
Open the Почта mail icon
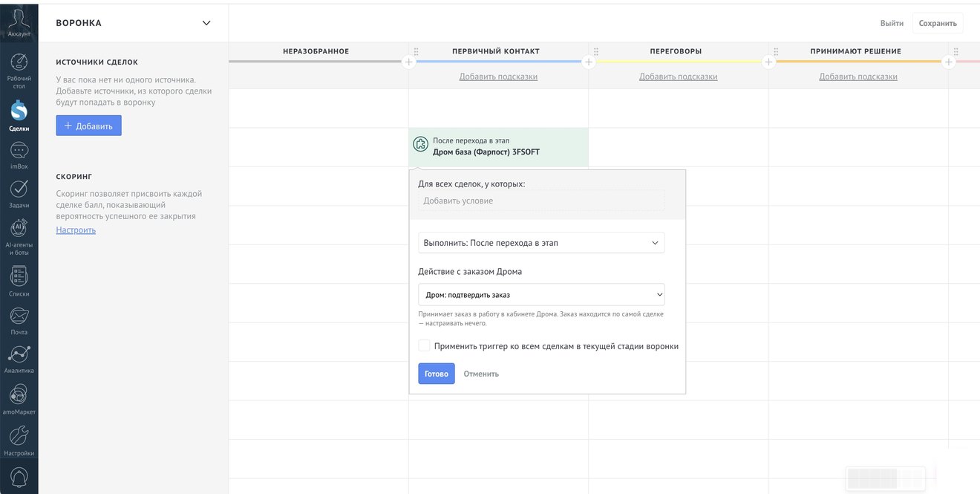(19, 315)
